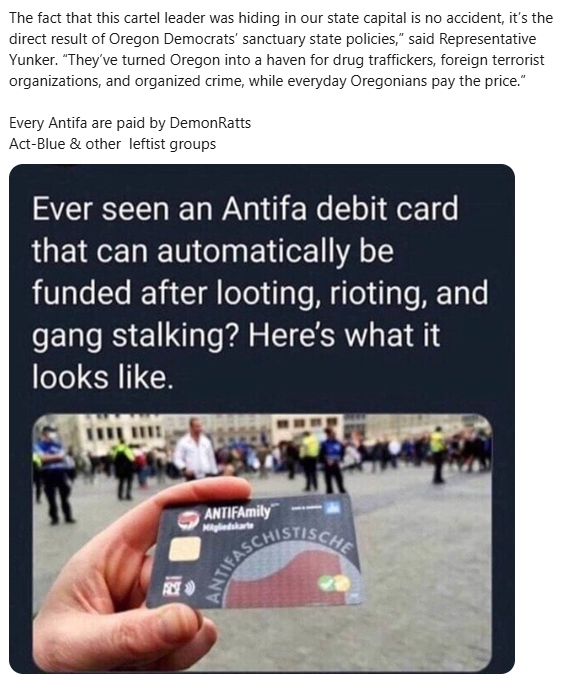Click the 'gang stalking? Here's what it' line
The height and width of the screenshot is (679, 581).
tap(236, 336)
